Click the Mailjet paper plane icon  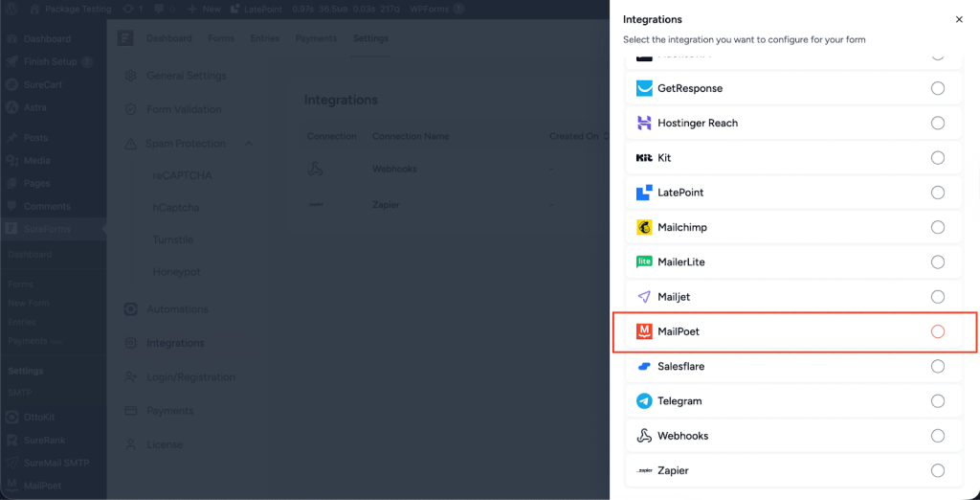click(x=644, y=297)
